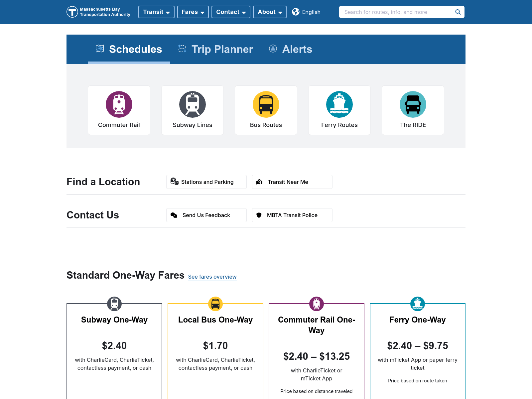Expand the About dropdown menu

(270, 12)
